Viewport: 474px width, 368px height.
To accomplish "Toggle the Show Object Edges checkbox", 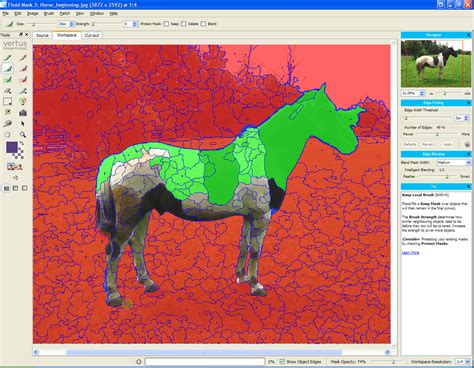I will point(282,362).
